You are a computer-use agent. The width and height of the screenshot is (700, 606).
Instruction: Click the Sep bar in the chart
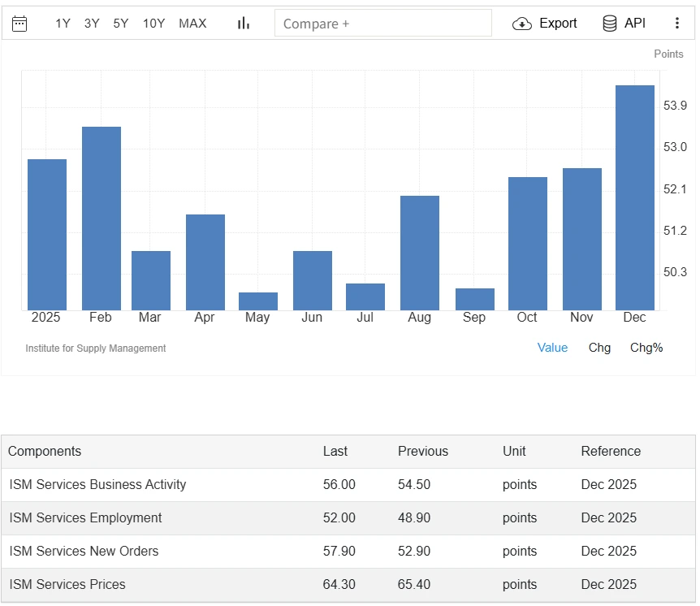click(475, 299)
